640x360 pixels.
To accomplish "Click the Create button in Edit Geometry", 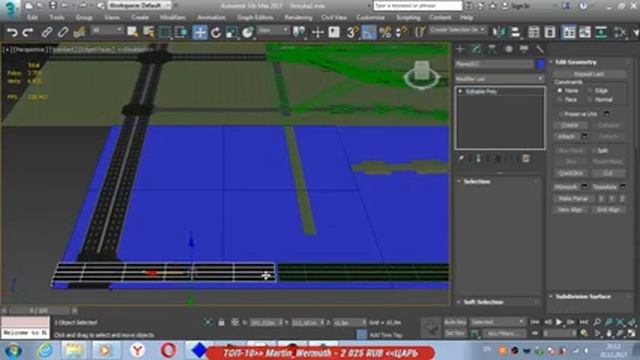I will pos(570,125).
